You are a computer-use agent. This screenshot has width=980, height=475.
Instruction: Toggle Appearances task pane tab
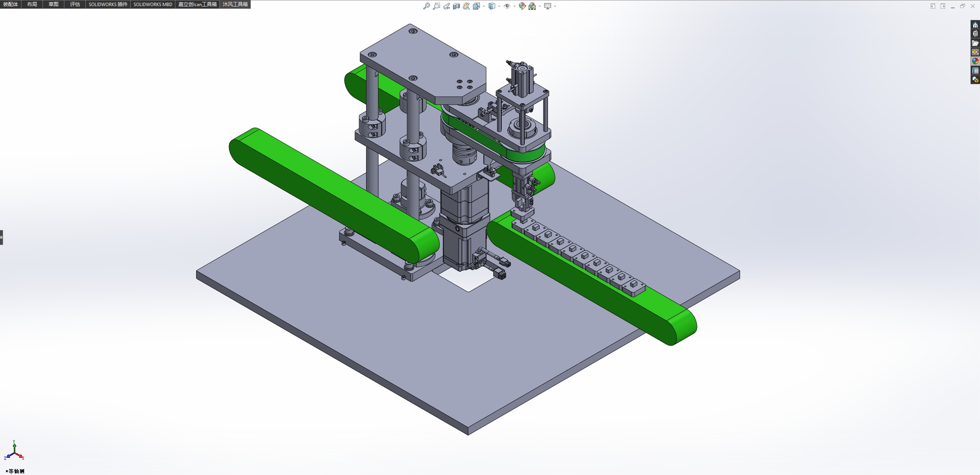coord(975,61)
